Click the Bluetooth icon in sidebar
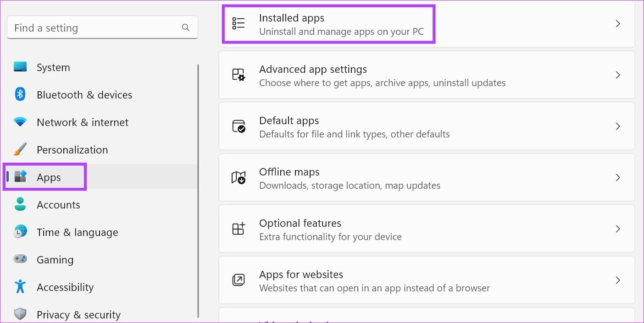The width and height of the screenshot is (644, 323). [x=20, y=94]
